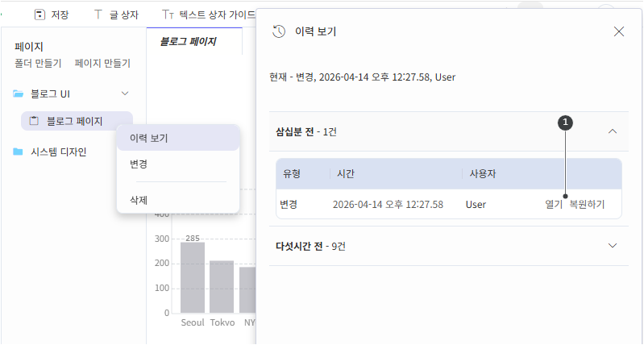Switch to the 블로그 페이지 editor tab
Image resolution: width=644 pixels, height=345 pixels.
tap(188, 41)
